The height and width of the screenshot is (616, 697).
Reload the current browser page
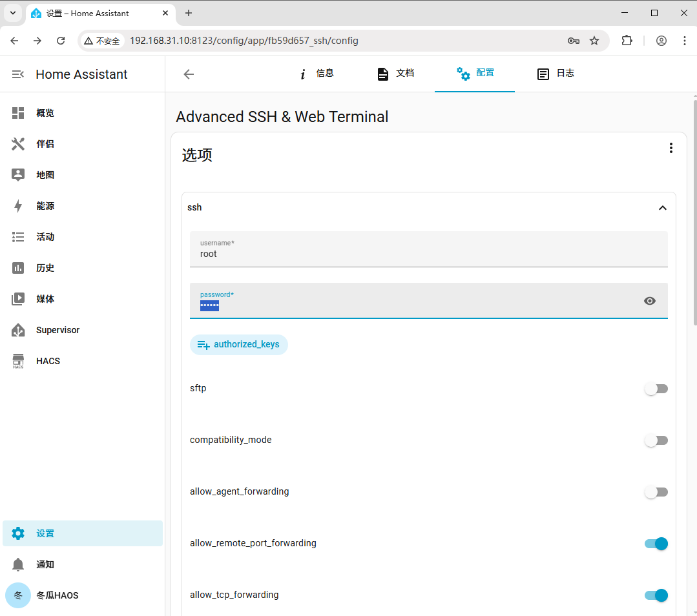[x=61, y=41]
